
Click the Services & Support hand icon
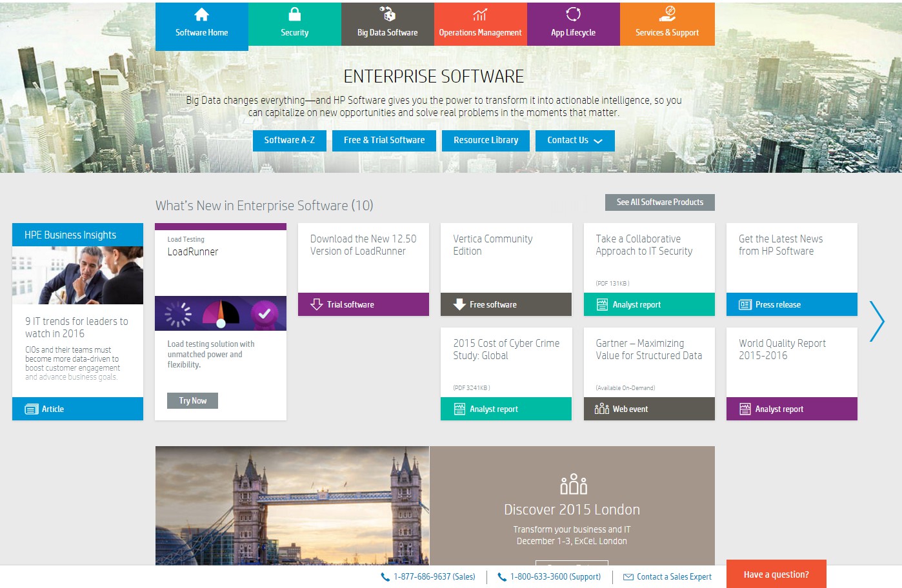point(667,14)
